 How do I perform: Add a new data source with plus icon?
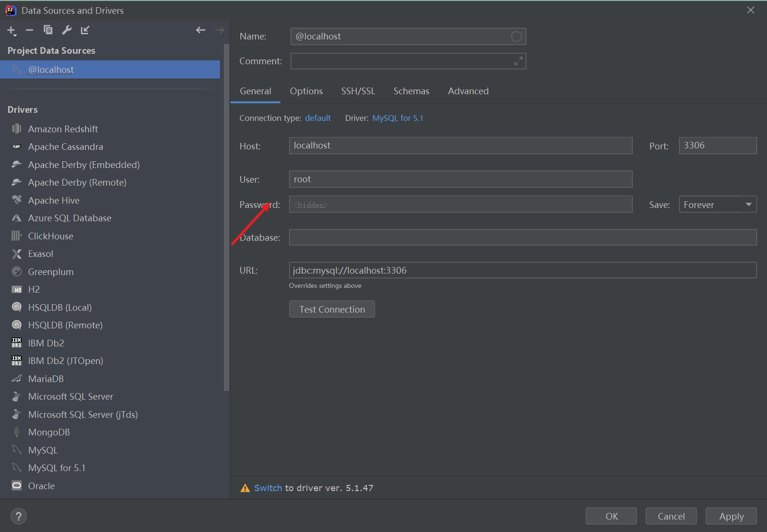11,30
